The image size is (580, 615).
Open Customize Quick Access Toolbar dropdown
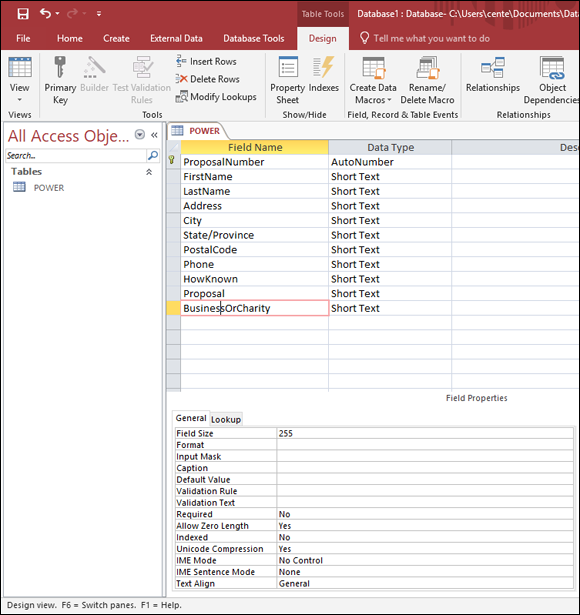(x=99, y=14)
